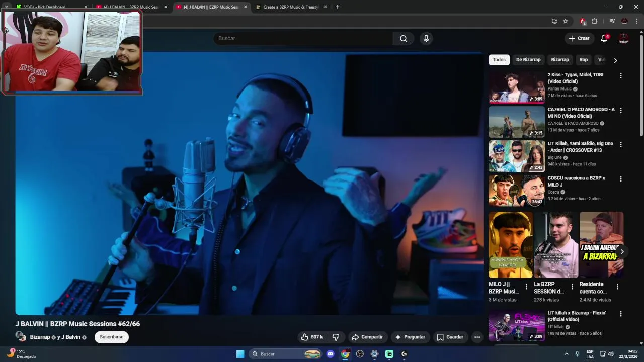Image resolution: width=644 pixels, height=362 pixels.
Task: Subscribe with the Suscribirse button
Action: [112, 337]
